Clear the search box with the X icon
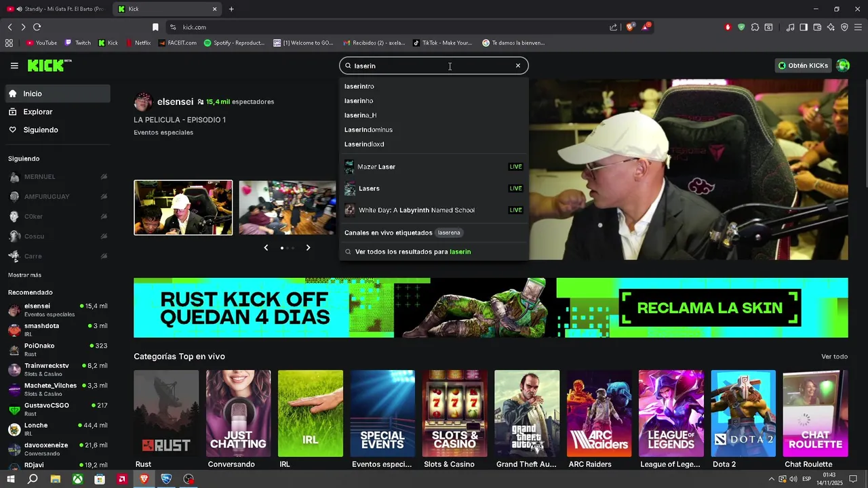 click(x=518, y=66)
